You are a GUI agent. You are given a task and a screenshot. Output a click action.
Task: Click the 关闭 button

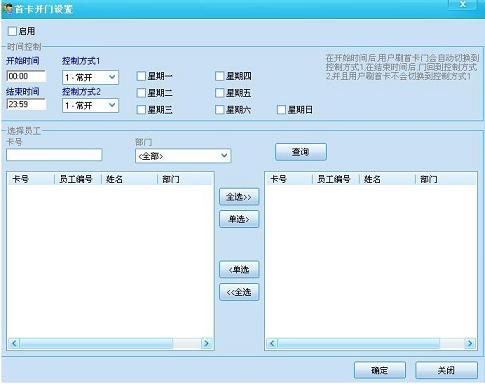(x=446, y=370)
